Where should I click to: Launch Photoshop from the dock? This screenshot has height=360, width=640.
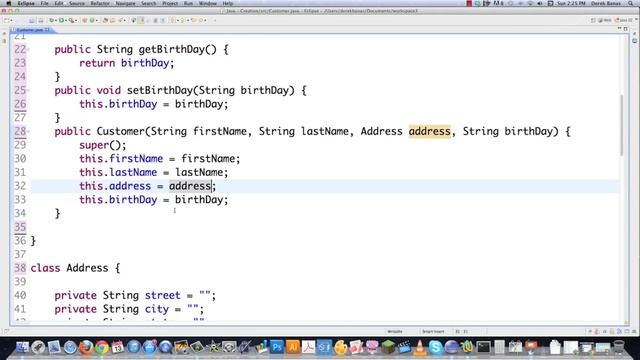tap(277, 347)
